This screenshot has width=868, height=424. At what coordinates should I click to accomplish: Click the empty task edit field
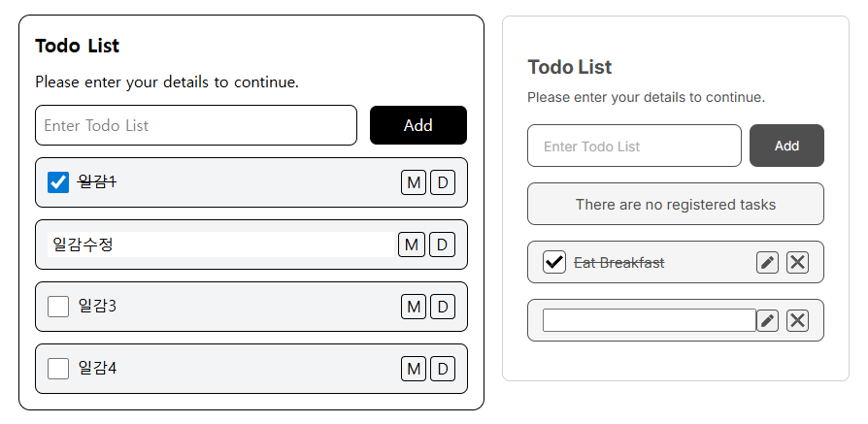(x=649, y=320)
